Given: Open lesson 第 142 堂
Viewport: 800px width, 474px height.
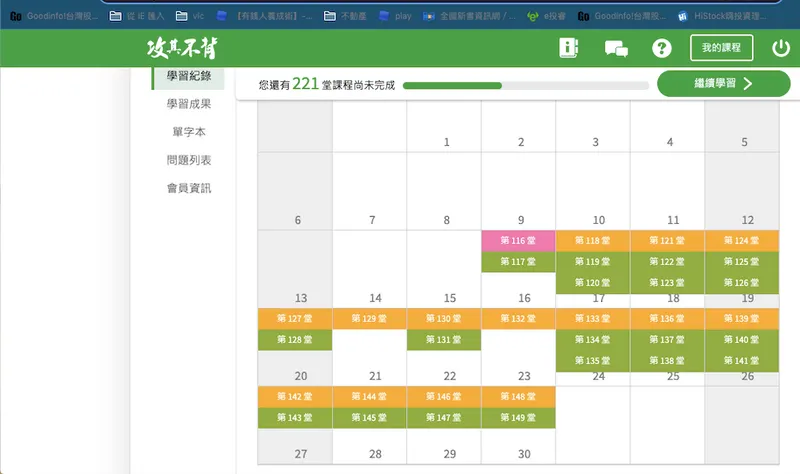Looking at the screenshot, I should 294,397.
